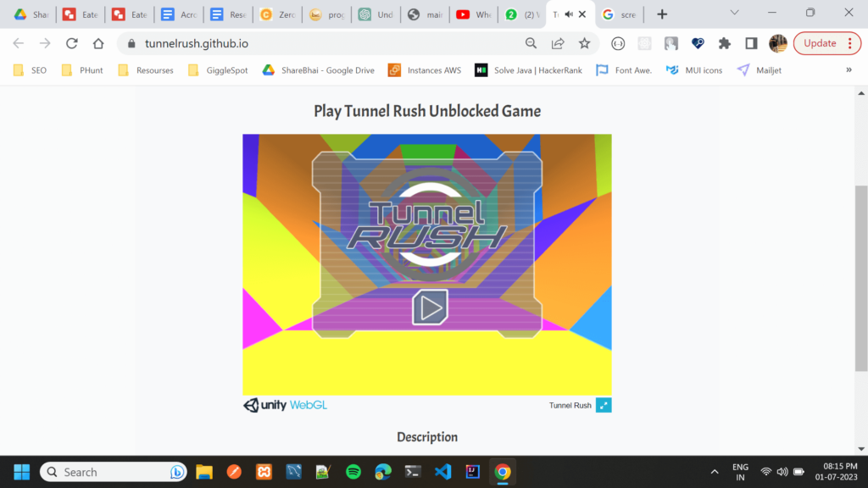Open the MUI icons bookmark

point(695,70)
